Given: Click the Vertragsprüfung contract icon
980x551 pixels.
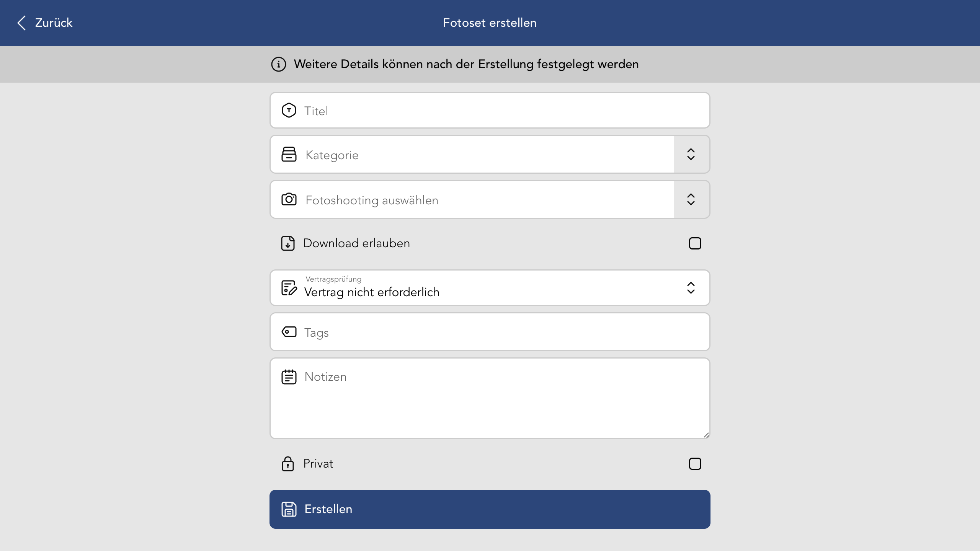Looking at the screenshot, I should [289, 288].
